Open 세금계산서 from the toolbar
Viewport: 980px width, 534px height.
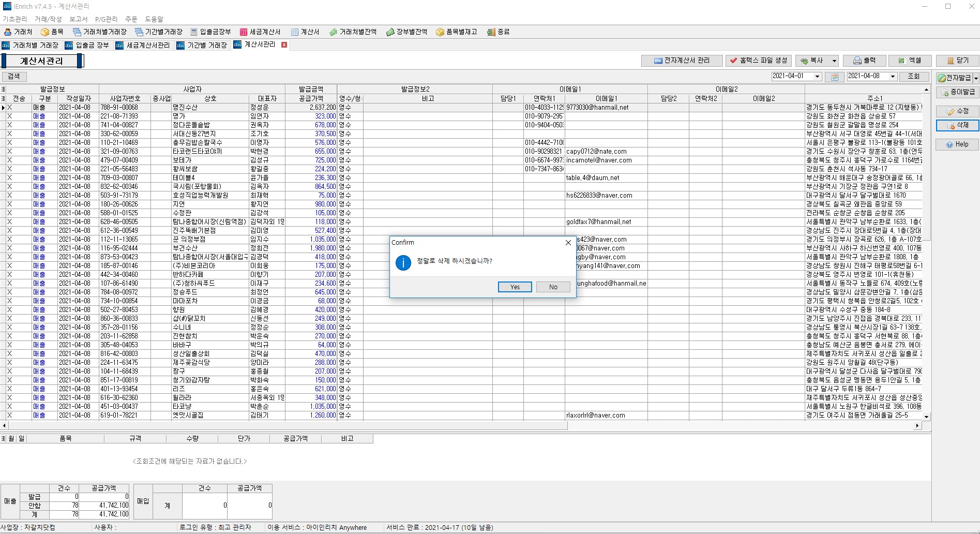(x=260, y=32)
